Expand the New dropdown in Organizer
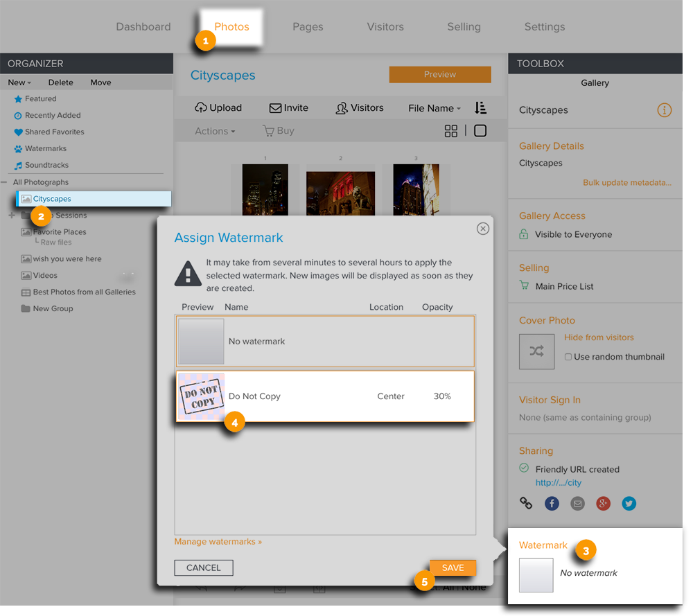Viewport: 693px width, 616px height. (x=19, y=82)
